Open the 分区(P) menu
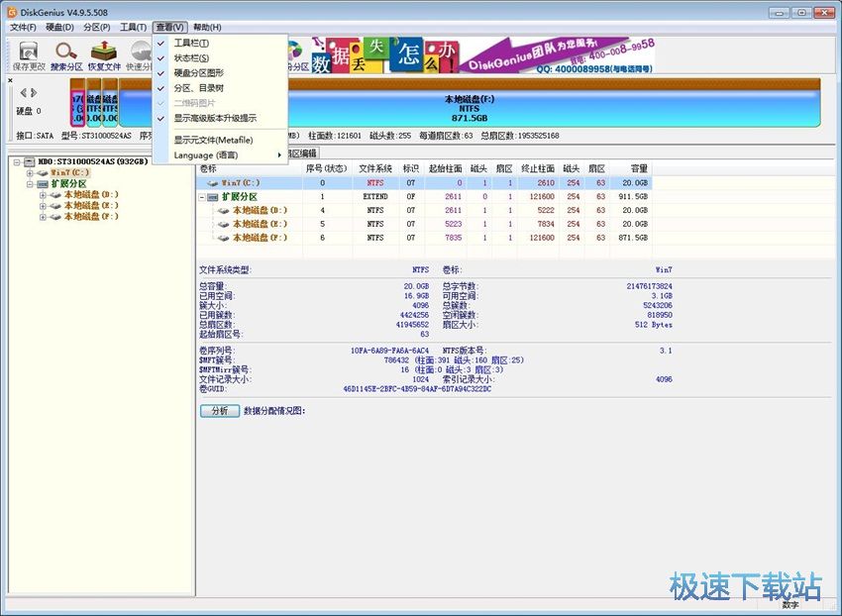Viewport: 842px width, 616px height. pyautogui.click(x=97, y=28)
